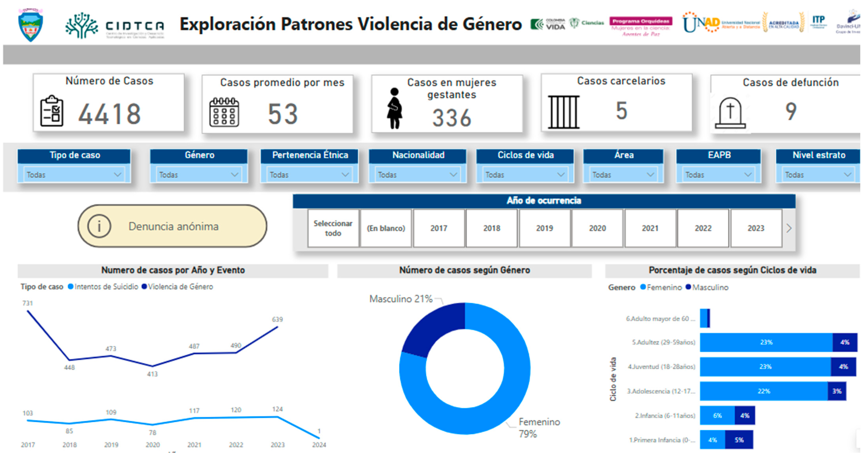Click the CIDTCA tree logo
868x455 pixels.
(82, 25)
